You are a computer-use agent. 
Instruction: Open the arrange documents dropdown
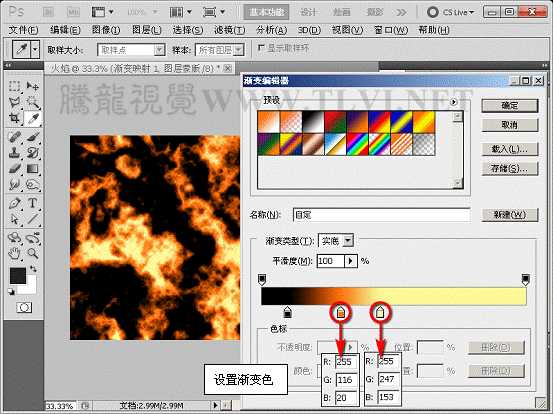point(180,13)
